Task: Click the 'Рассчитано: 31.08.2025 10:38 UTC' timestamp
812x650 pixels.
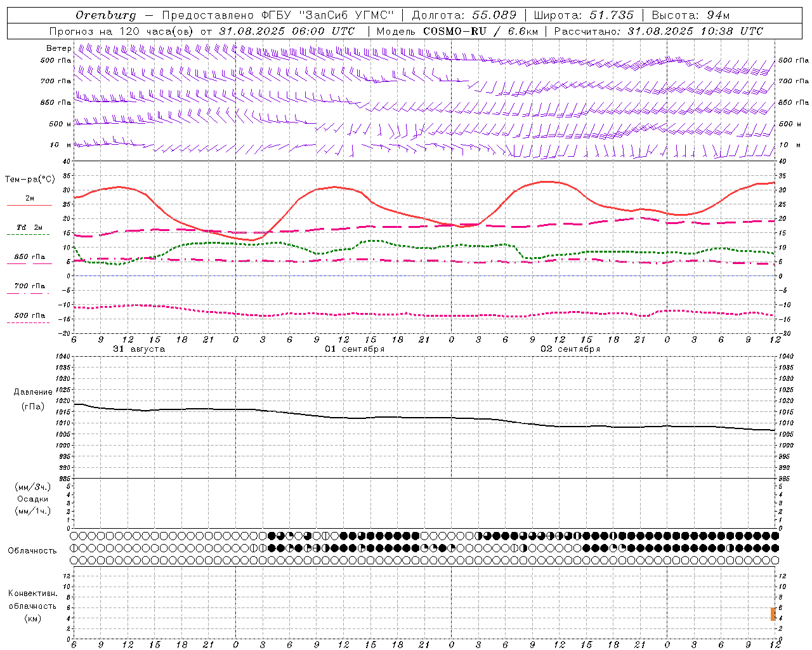Action: tap(658, 31)
